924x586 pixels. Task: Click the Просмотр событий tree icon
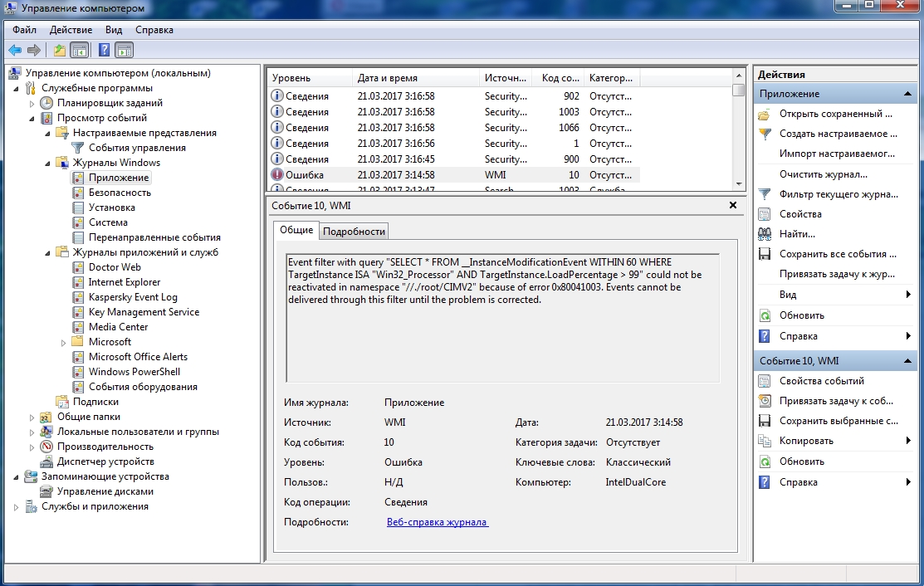(46, 118)
